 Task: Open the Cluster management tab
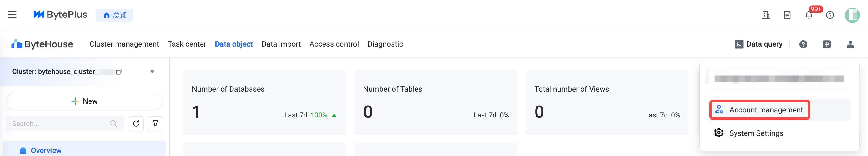tap(124, 44)
